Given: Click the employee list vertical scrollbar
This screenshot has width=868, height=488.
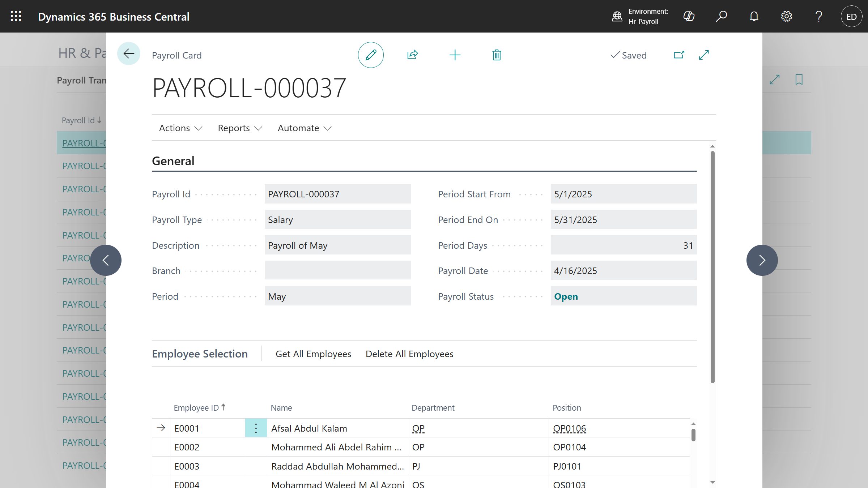Looking at the screenshot, I should 693,435.
